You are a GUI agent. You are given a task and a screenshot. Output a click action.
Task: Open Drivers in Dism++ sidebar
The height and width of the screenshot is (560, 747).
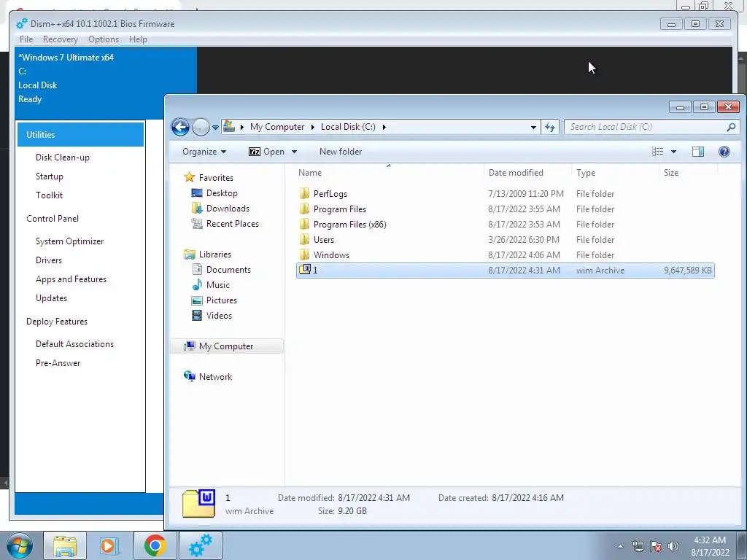(x=49, y=260)
